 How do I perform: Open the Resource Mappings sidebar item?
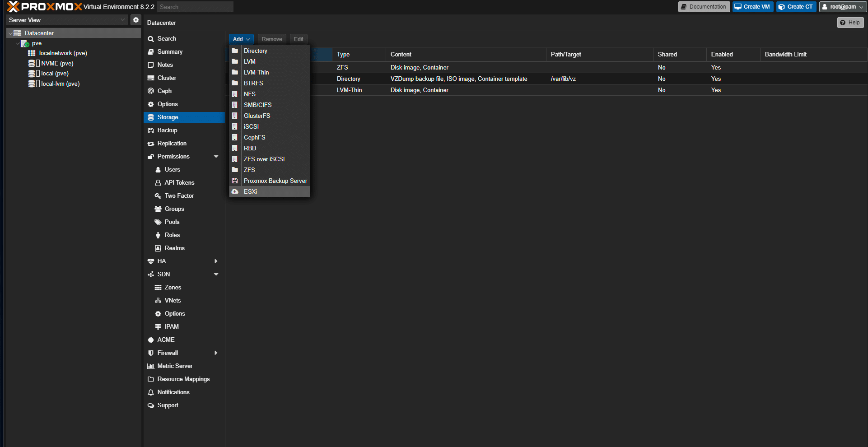tap(184, 379)
